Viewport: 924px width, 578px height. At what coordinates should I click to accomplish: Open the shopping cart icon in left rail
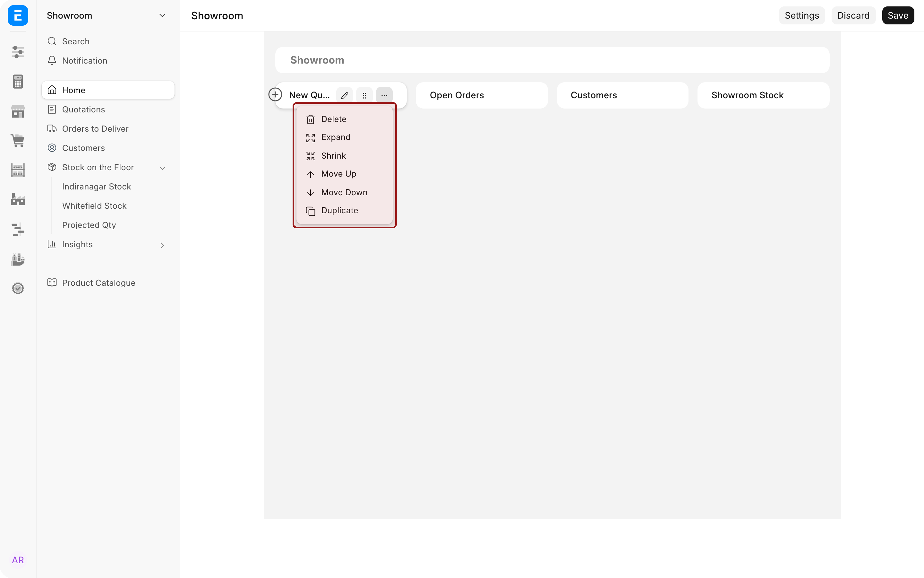tap(18, 140)
